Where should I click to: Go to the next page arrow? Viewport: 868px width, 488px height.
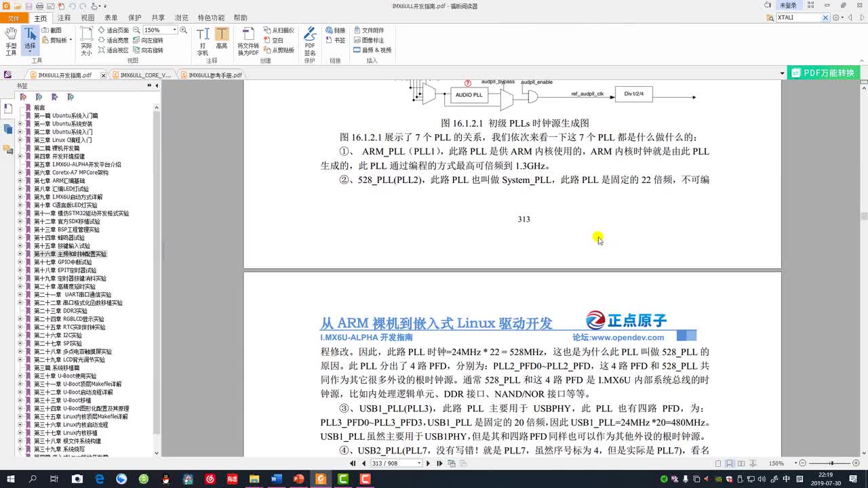428,464
